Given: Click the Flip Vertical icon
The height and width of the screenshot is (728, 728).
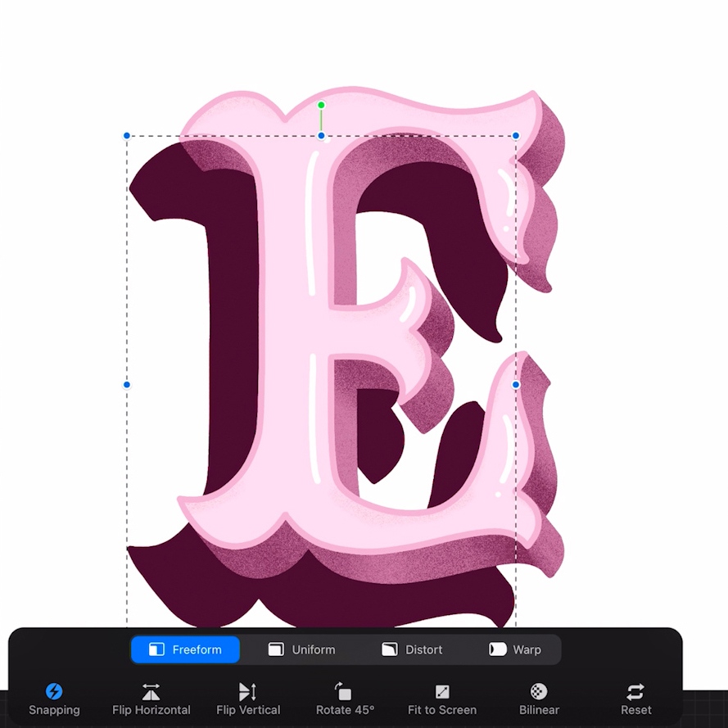Looking at the screenshot, I should [248, 691].
